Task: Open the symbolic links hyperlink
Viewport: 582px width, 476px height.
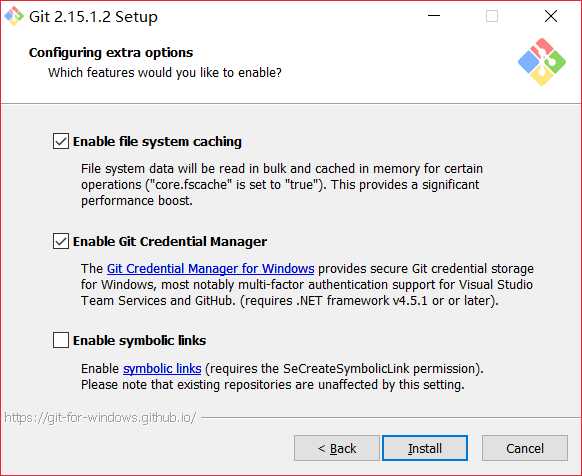Action: (162, 369)
